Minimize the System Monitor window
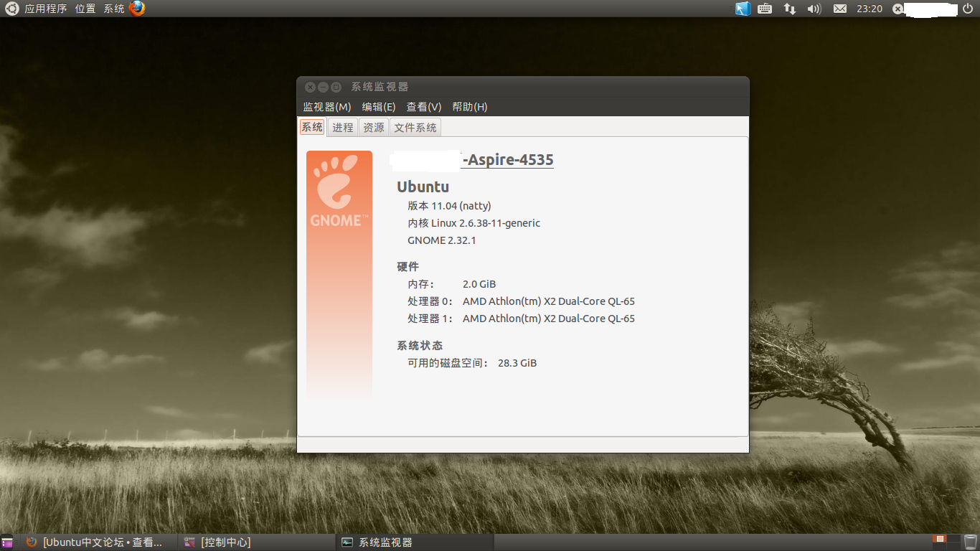 tap(323, 87)
